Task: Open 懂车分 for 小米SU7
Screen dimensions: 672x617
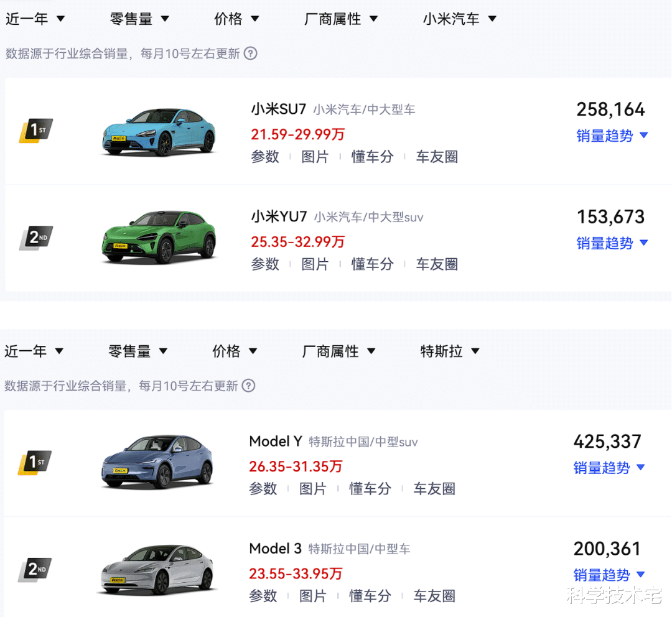Action: (373, 157)
